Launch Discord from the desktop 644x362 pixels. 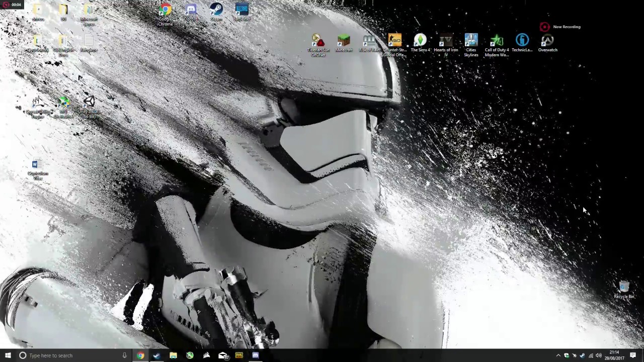pos(191,13)
